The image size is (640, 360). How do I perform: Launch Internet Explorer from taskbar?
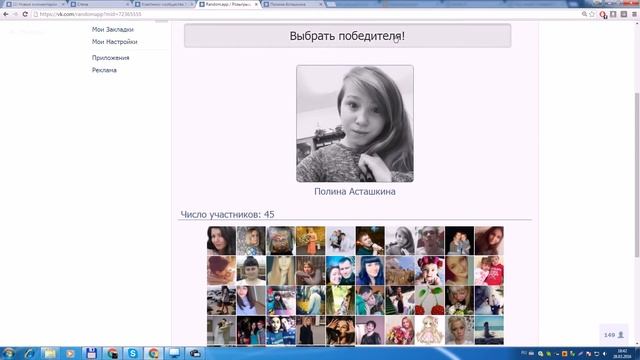(29, 353)
